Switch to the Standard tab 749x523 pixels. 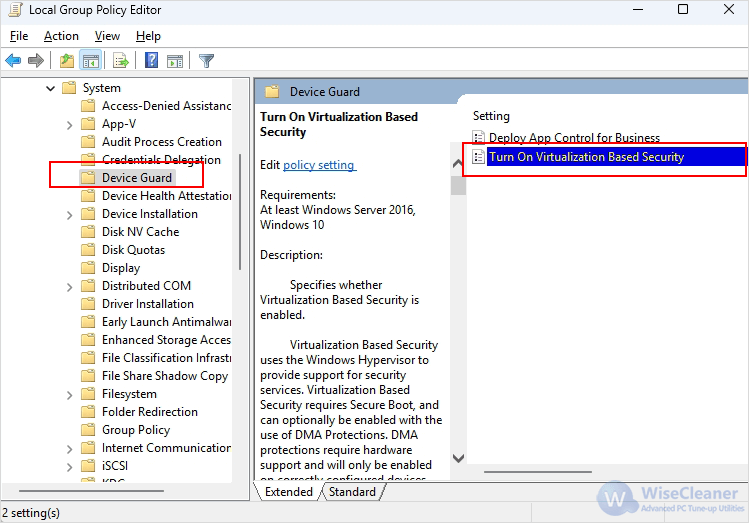[353, 491]
